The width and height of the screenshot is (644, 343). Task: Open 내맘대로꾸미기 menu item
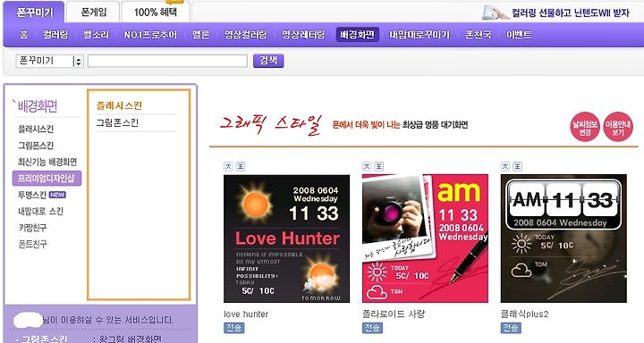(x=419, y=35)
